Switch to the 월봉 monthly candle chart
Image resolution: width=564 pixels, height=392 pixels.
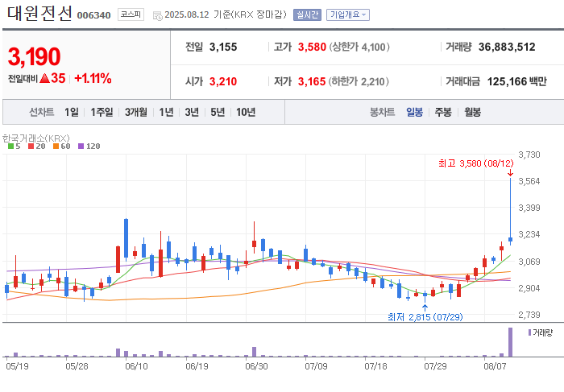472,112
